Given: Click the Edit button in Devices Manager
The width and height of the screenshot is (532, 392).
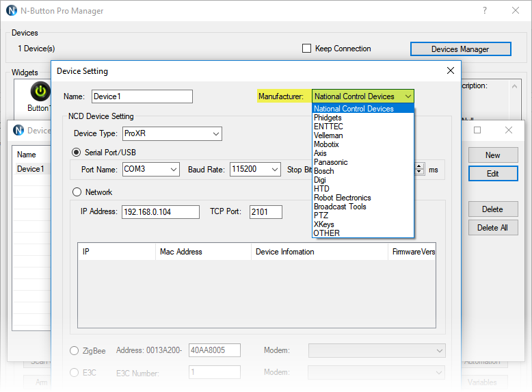Looking at the screenshot, I should (492, 174).
